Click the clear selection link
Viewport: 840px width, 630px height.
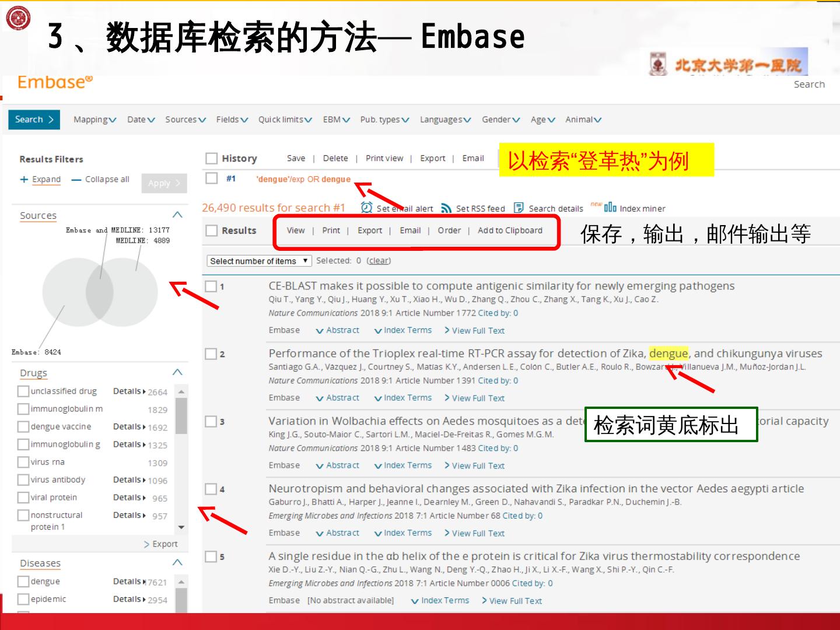tap(379, 261)
